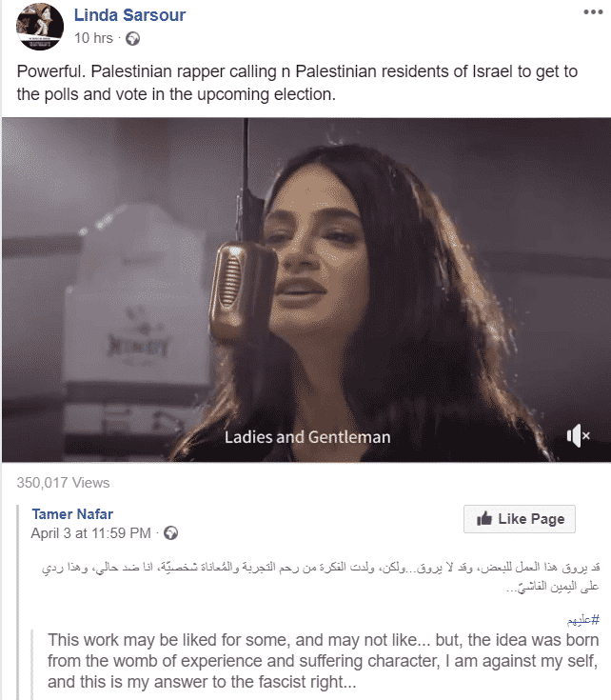
Task: Open Tamer Nafar's page link
Action: (x=72, y=514)
